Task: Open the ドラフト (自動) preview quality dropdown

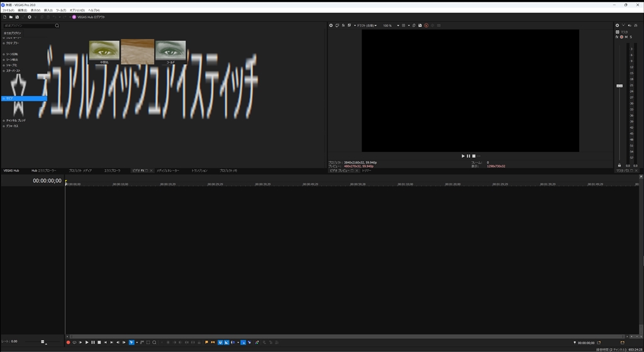Action: pos(367,25)
